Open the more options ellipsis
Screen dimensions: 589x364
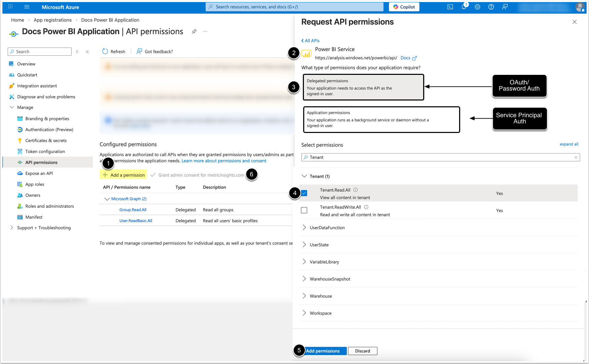205,31
